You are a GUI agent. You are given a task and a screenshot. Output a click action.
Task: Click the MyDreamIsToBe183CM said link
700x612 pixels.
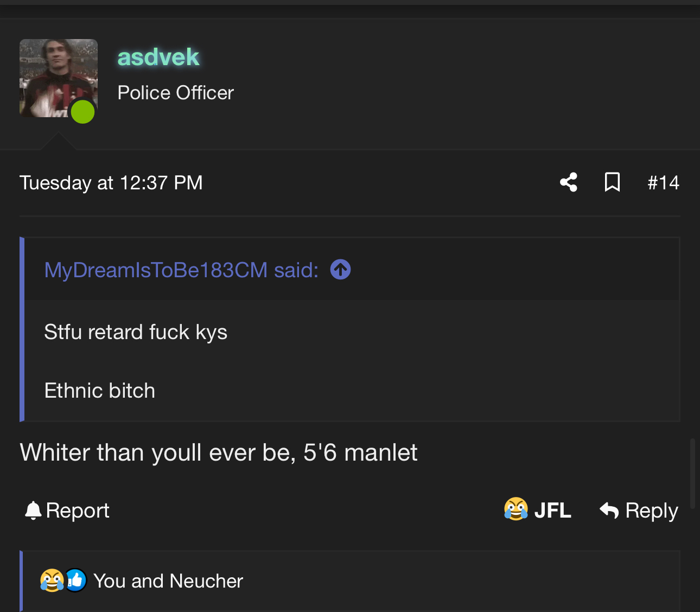(x=181, y=270)
